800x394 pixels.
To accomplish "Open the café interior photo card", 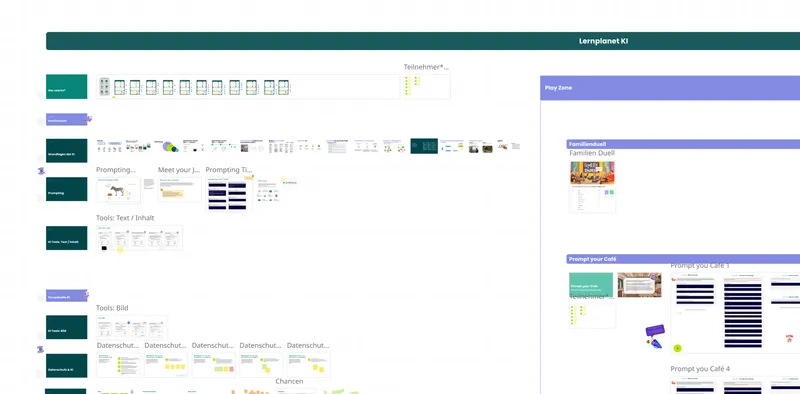I will [x=639, y=285].
